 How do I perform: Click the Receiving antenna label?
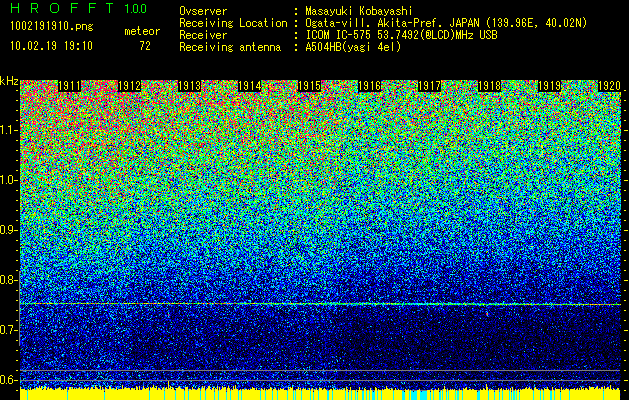point(230,47)
